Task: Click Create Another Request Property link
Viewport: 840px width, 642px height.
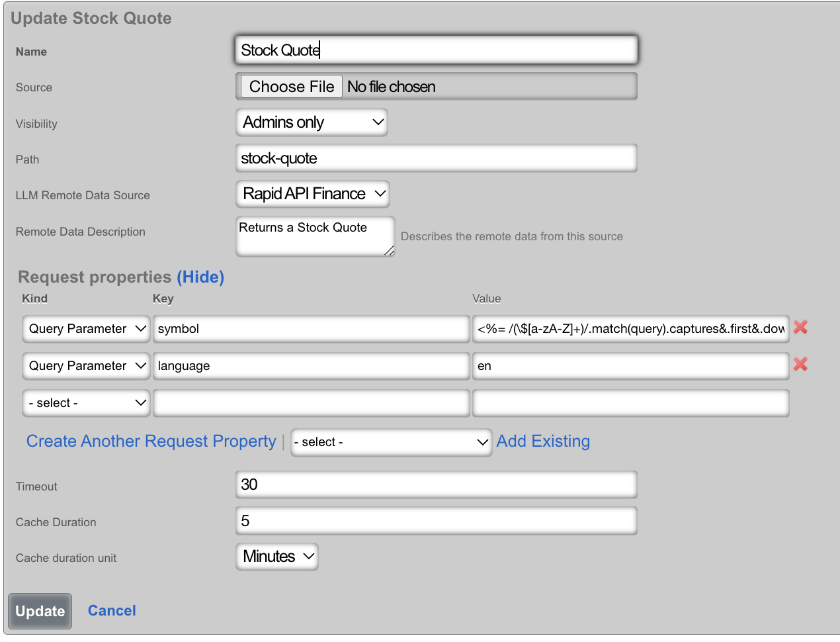Action: point(151,441)
